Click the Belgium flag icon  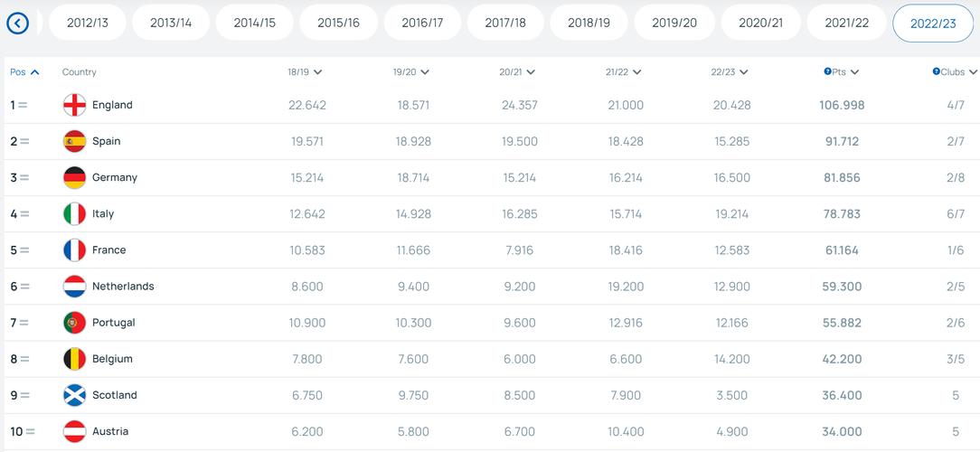74,359
